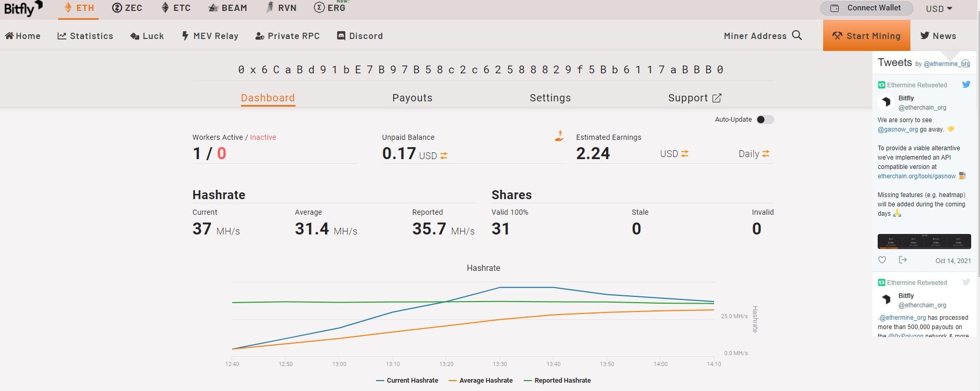Screen dimensions: 980x391
Task: Click the Tweets heading
Action: [x=895, y=62]
